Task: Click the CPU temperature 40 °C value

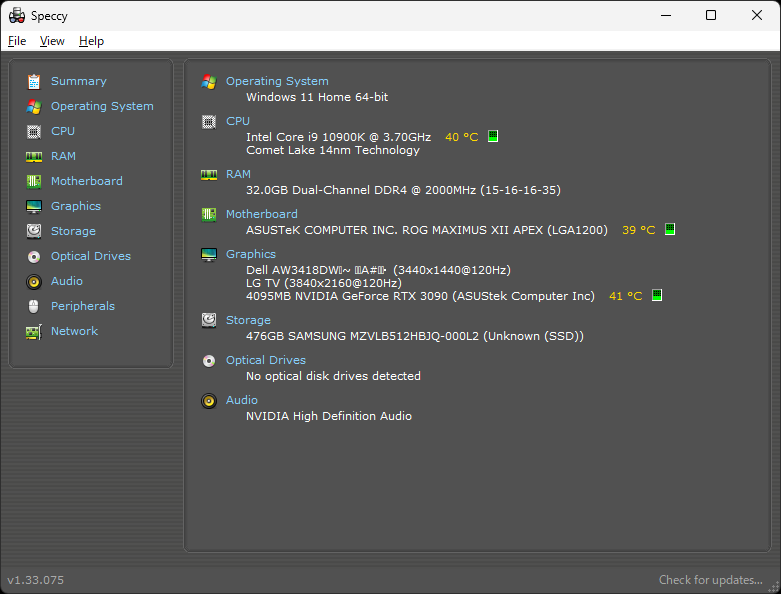Action: click(461, 137)
